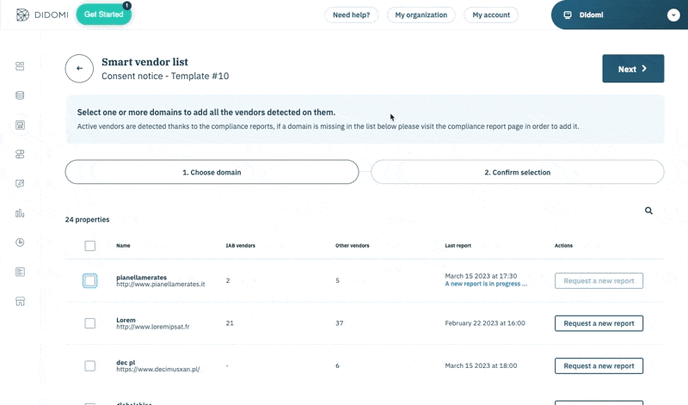Image resolution: width=688 pixels, height=405 pixels.
Task: Click the 'IAB vendors' column header
Action: pyautogui.click(x=240, y=246)
